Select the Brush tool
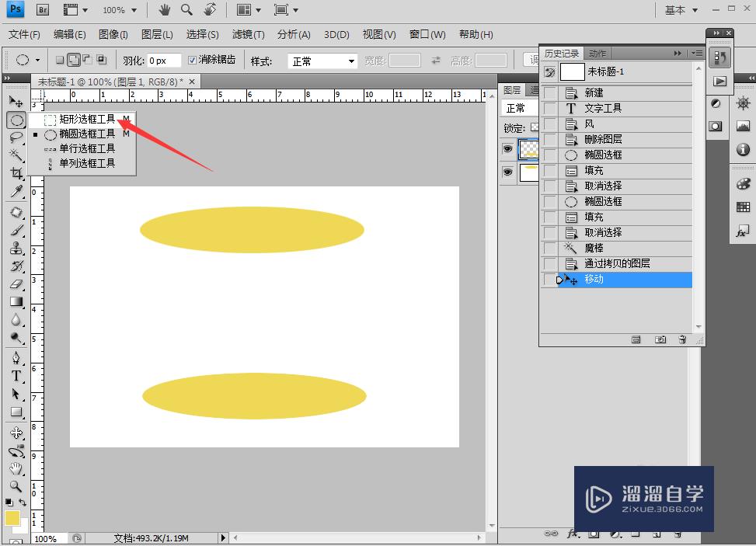The height and width of the screenshot is (546, 756). 16,231
